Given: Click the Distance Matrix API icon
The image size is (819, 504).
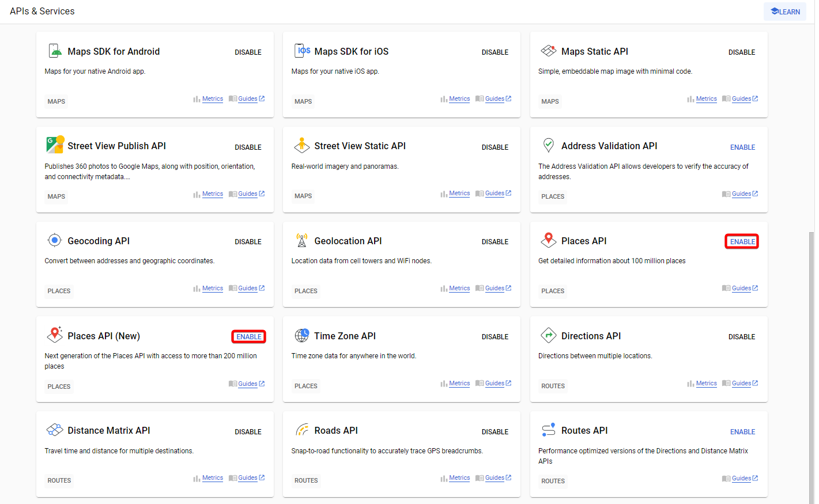Looking at the screenshot, I should (55, 430).
